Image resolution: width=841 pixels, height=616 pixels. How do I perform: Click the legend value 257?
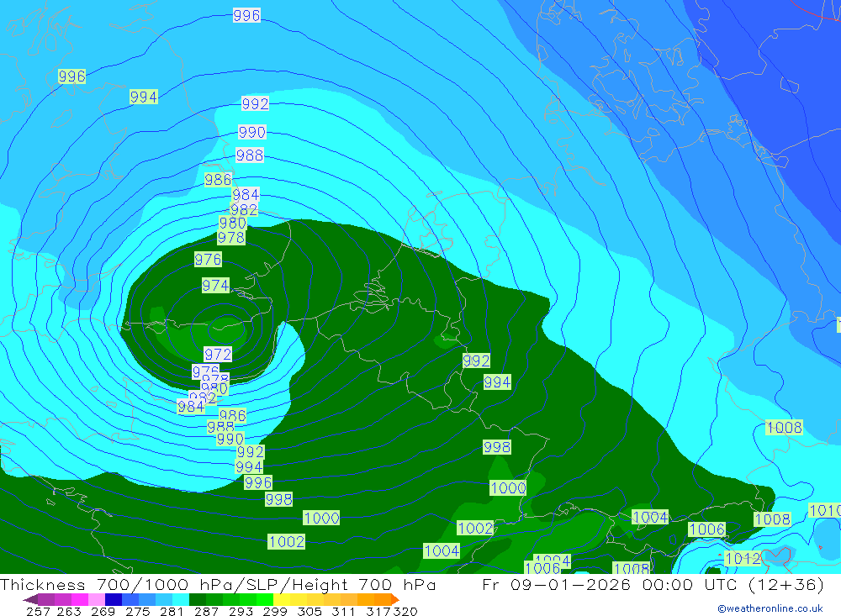(38, 612)
